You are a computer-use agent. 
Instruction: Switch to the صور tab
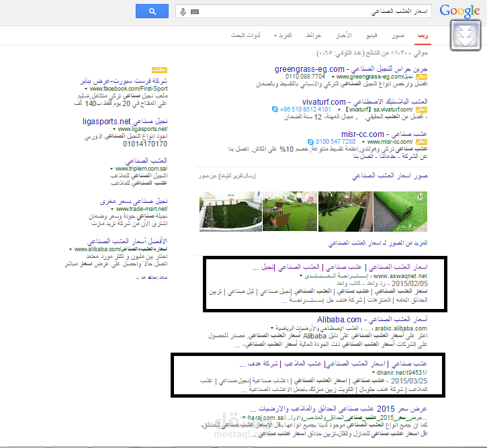(398, 36)
